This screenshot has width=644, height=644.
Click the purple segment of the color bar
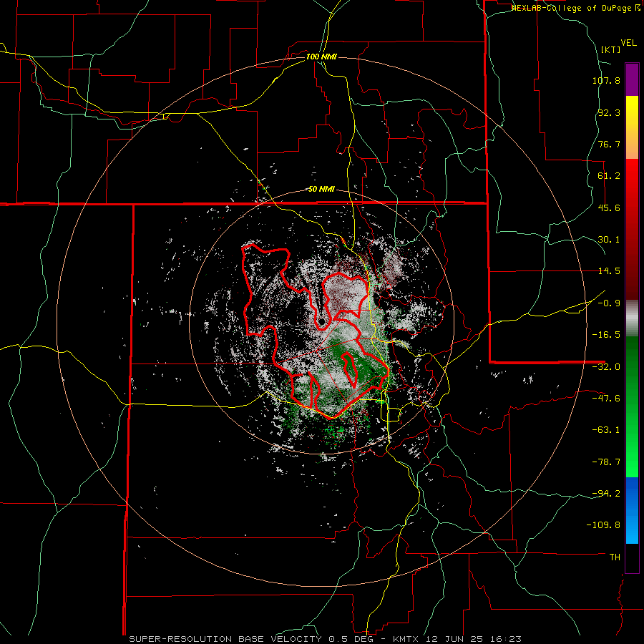click(632, 79)
